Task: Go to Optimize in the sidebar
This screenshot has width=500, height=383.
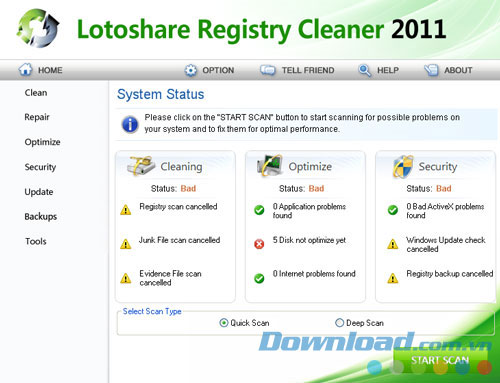Action: [42, 142]
